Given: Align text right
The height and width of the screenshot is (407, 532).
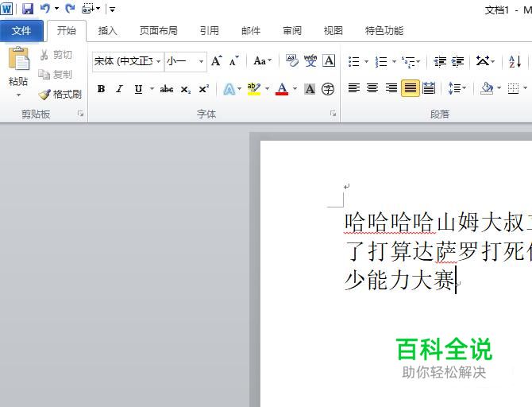Looking at the screenshot, I should (x=391, y=89).
